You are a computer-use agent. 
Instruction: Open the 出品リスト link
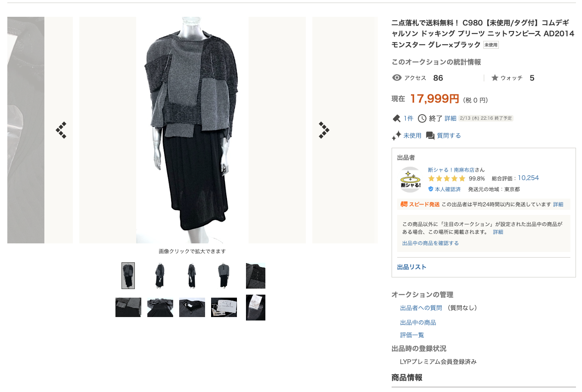point(412,267)
